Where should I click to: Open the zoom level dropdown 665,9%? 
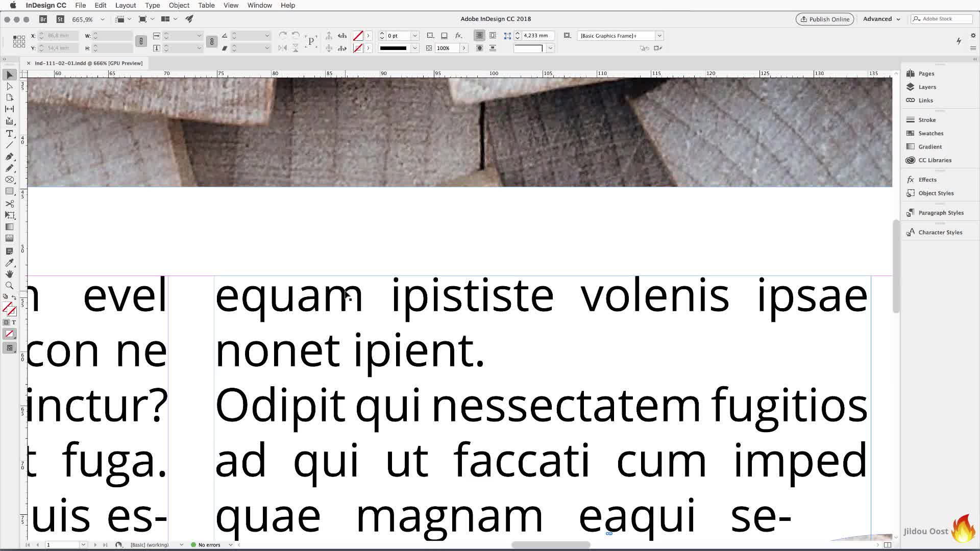coord(102,19)
